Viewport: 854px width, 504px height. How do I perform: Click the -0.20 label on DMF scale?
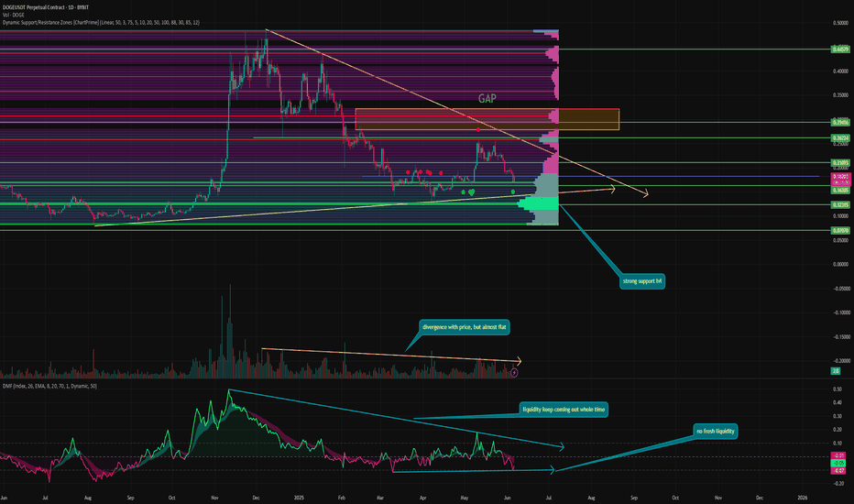pos(838,483)
